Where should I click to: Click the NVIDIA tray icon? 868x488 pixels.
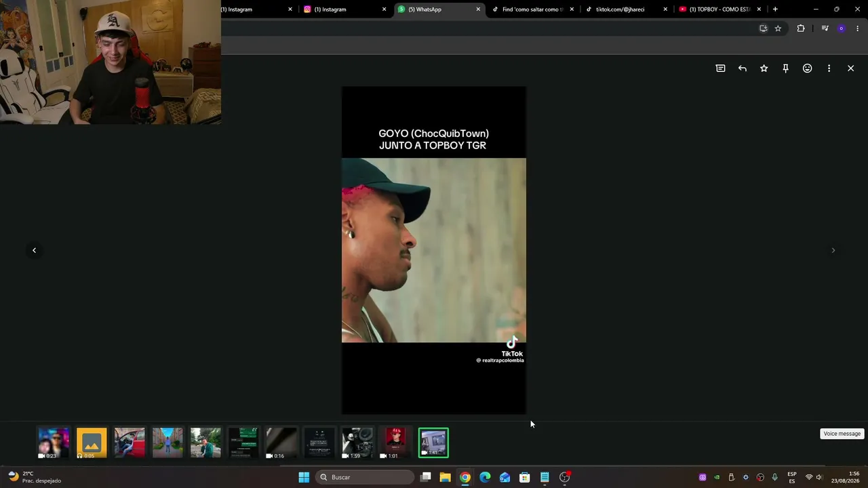pyautogui.click(x=717, y=477)
